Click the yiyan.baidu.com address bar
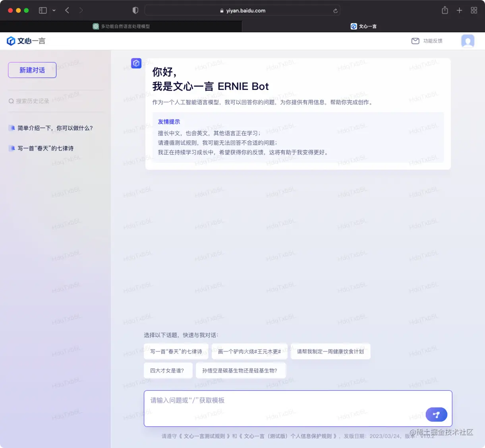The width and height of the screenshot is (485, 448). [x=242, y=11]
